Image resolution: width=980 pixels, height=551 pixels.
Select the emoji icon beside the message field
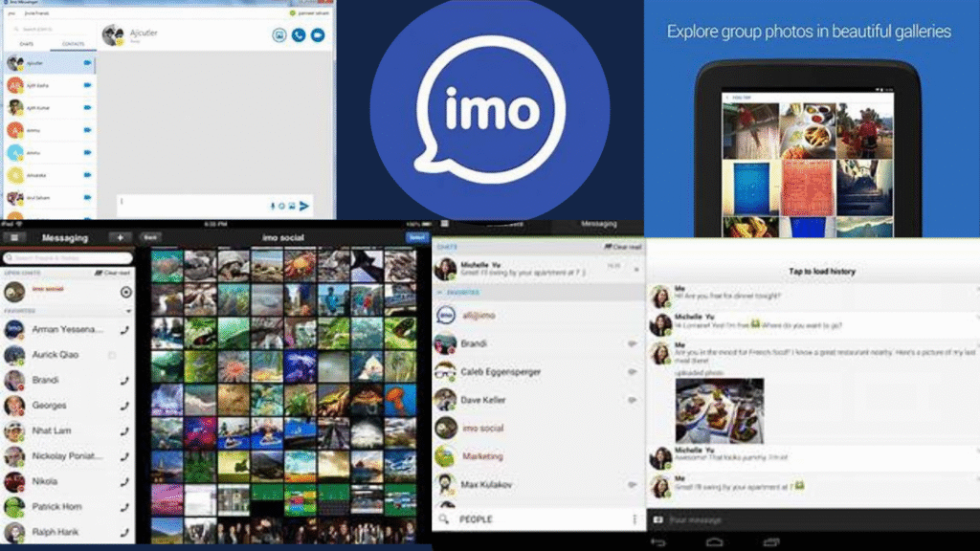(282, 205)
